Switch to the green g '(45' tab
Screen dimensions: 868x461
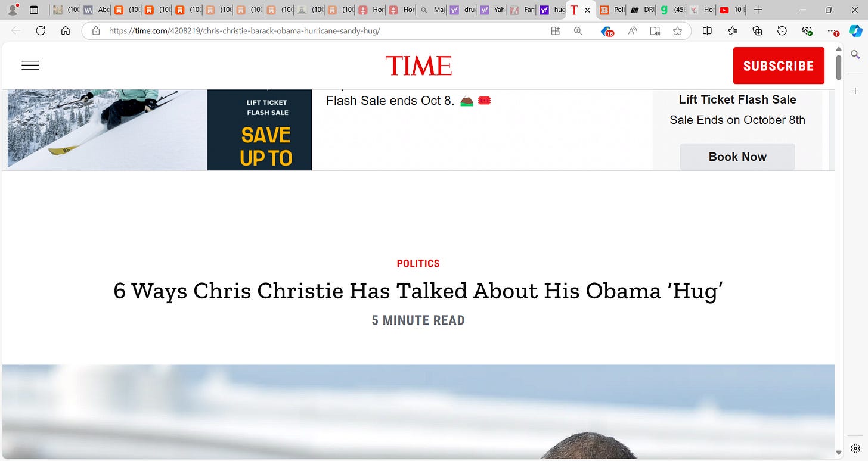tap(672, 10)
